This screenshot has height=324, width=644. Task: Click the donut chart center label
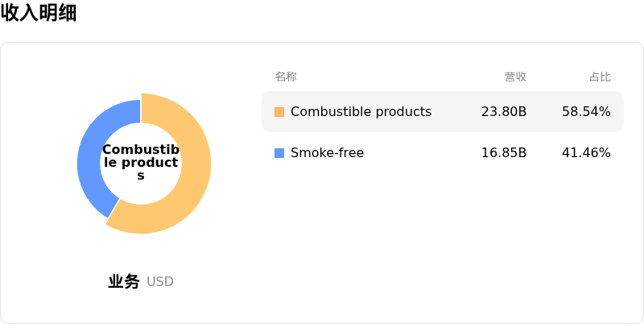(141, 163)
